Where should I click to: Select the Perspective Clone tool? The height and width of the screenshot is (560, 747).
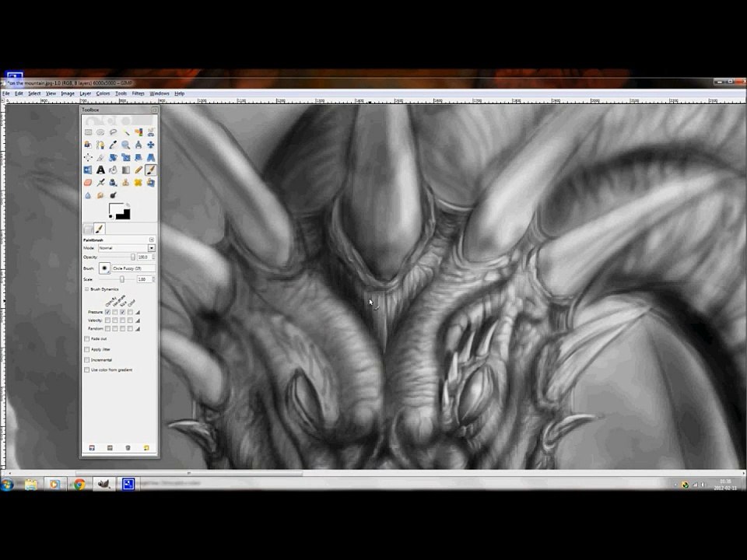point(150,182)
